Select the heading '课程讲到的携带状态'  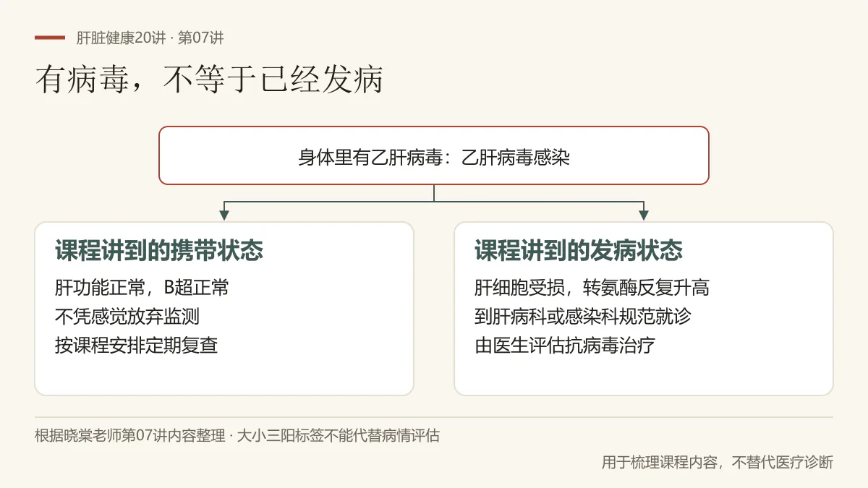click(159, 251)
